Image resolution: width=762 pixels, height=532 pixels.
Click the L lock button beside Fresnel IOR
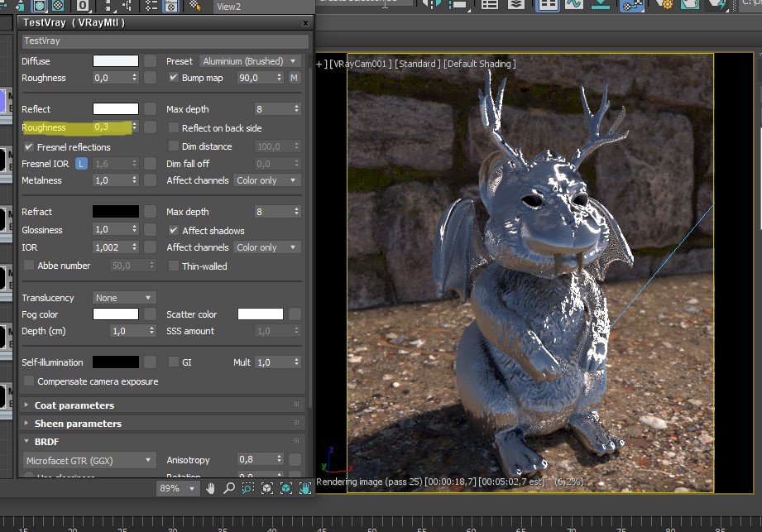pos(81,164)
